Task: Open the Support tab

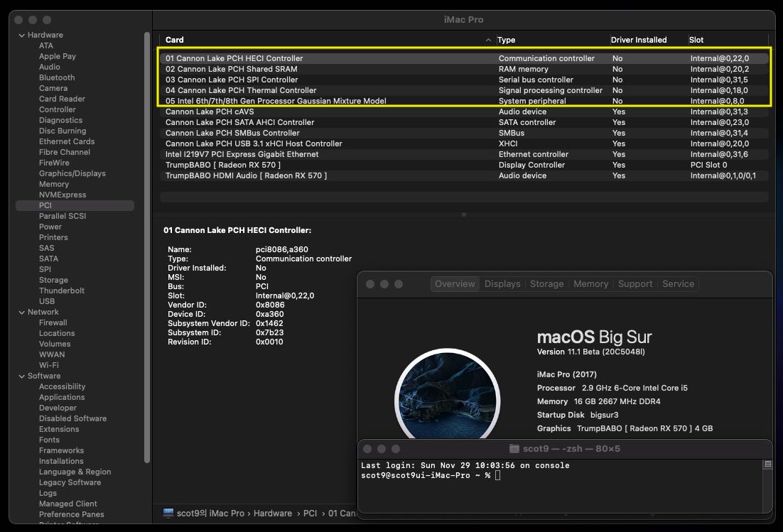Action: point(635,284)
